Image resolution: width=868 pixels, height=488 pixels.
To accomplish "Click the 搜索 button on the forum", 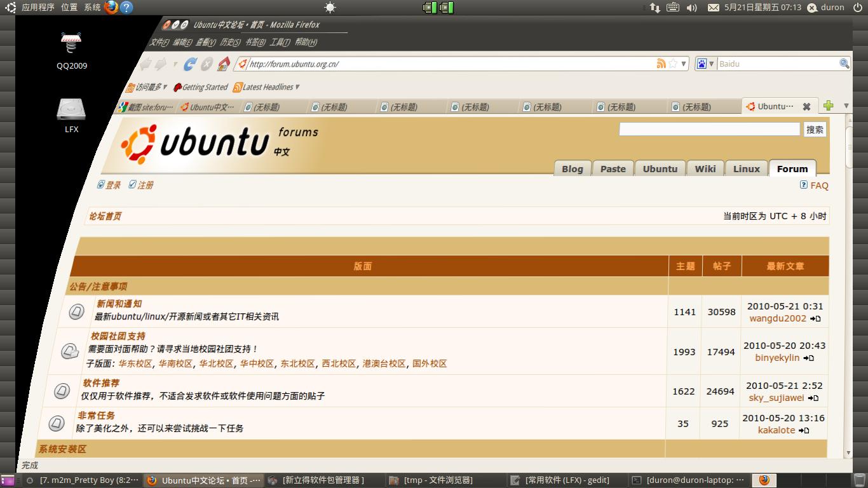I will click(x=815, y=129).
